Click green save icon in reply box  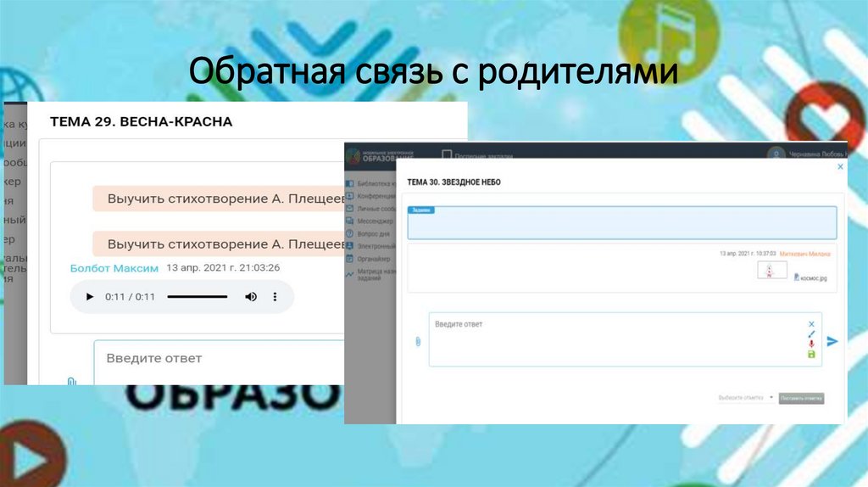[811, 355]
